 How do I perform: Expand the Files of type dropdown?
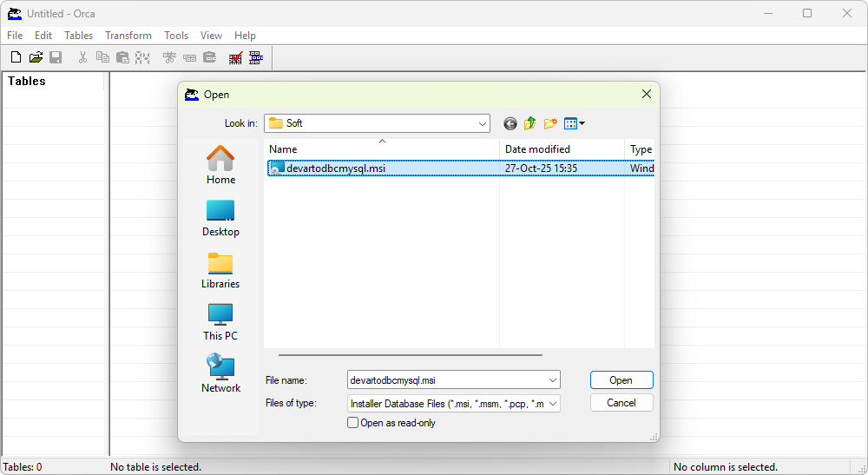point(552,404)
